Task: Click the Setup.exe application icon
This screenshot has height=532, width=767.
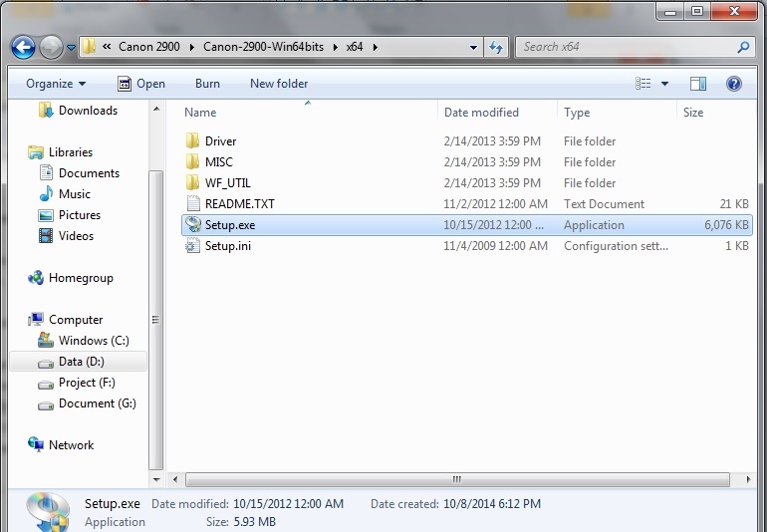Action: pyautogui.click(x=192, y=225)
